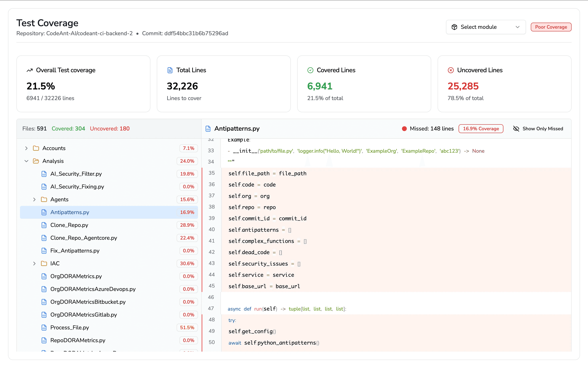This screenshot has height=368, width=588.
Task: Click the IAC folder icon
Action: (x=44, y=264)
